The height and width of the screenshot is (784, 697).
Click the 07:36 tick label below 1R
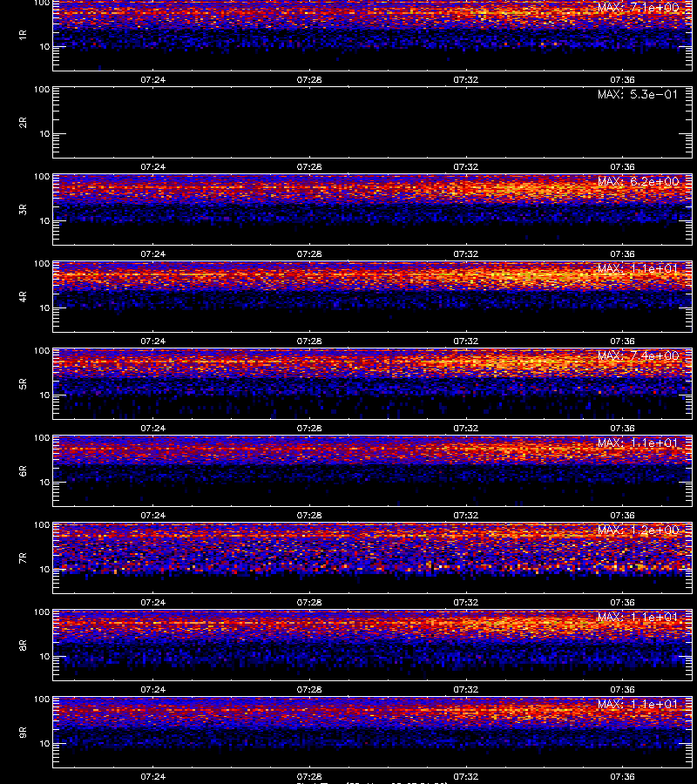(x=622, y=79)
